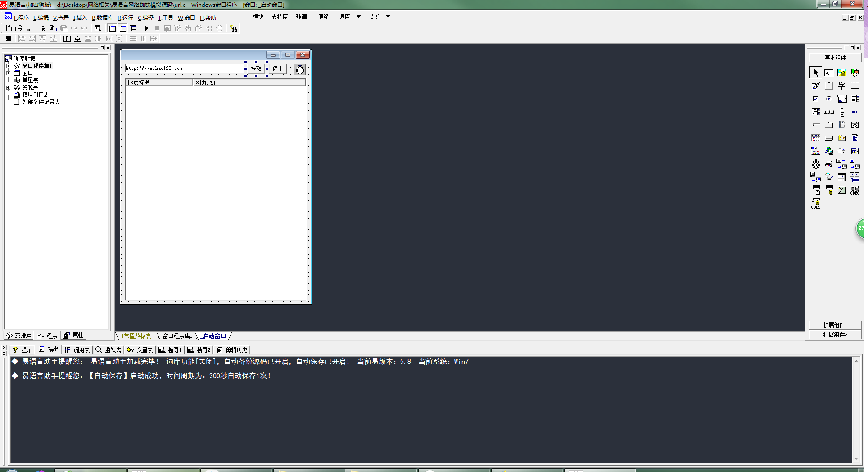Select the checkbox component in the toolbox
Screen dimensions: 868x472
[815, 99]
